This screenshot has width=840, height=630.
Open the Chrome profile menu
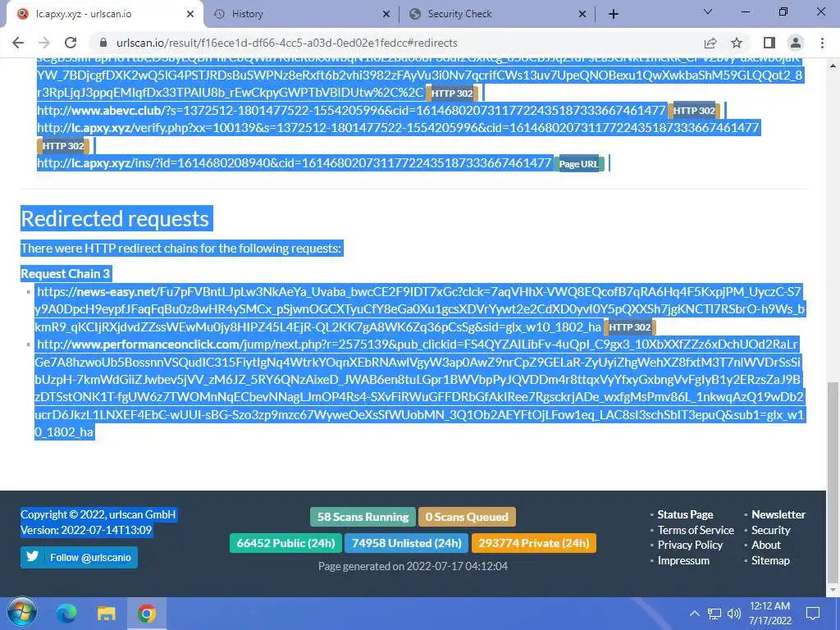point(796,43)
